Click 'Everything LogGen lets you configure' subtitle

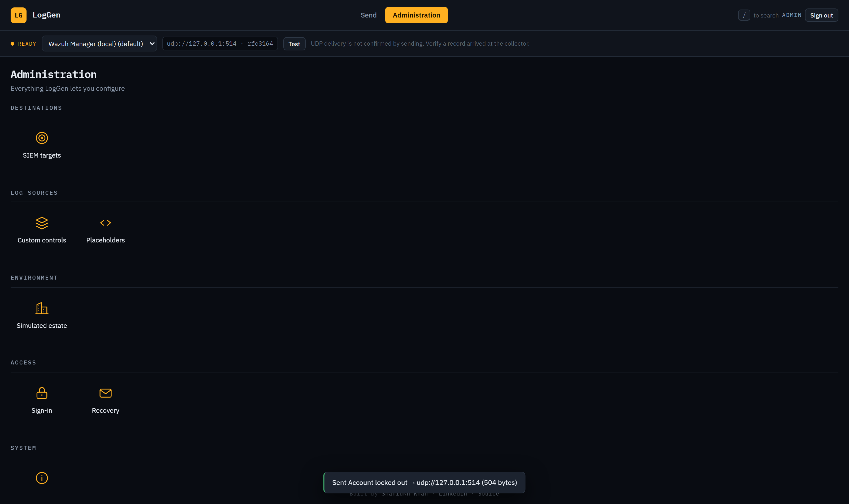68,88
